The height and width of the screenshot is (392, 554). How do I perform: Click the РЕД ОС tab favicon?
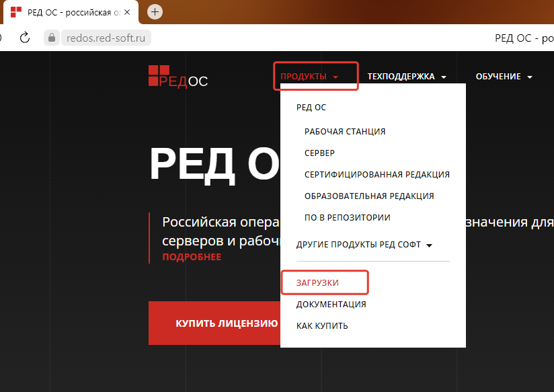click(x=16, y=12)
